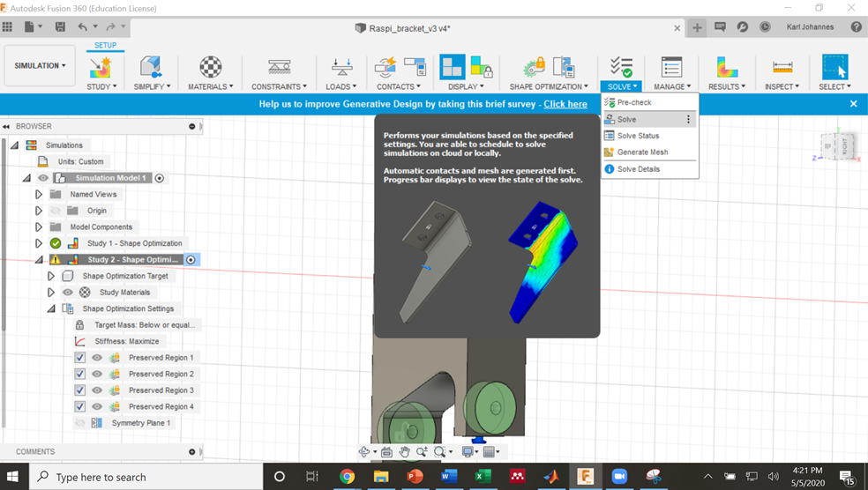Open Zoom from the taskbar
The height and width of the screenshot is (490, 868).
(x=619, y=476)
